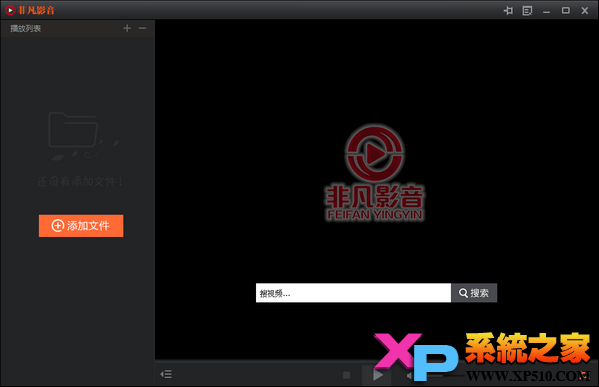Screen dimensions: 599x387
Task: Close the 非凡影音 player window
Action: click(584, 11)
